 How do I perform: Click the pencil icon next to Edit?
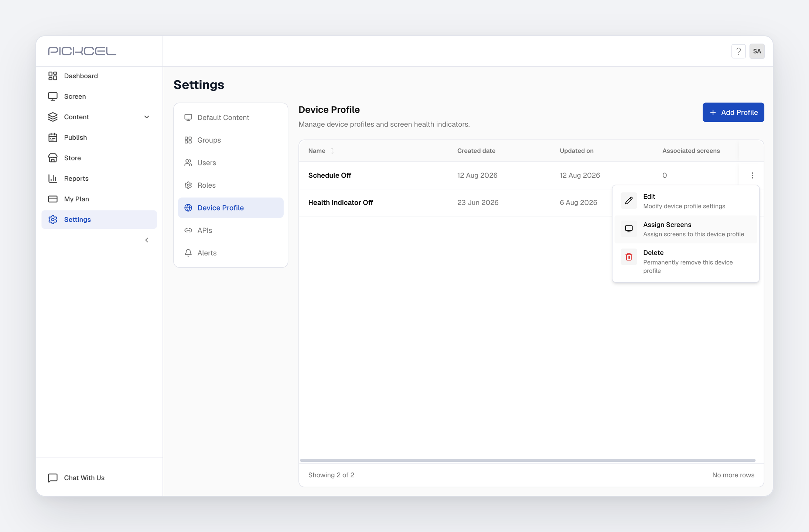[x=629, y=201]
